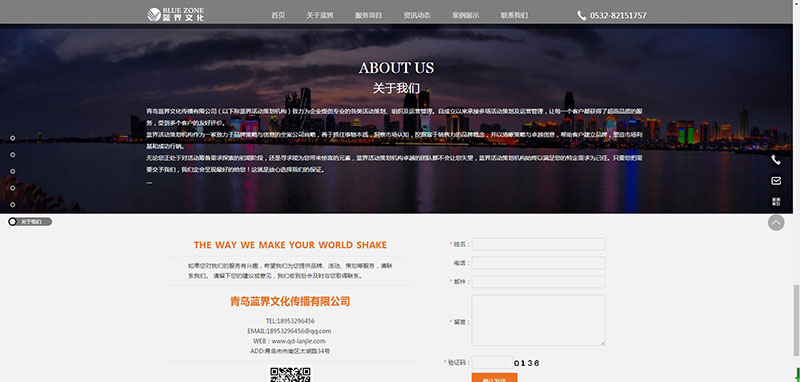
Task: Click the phone icon beside 0532-82151757
Action: 582,16
